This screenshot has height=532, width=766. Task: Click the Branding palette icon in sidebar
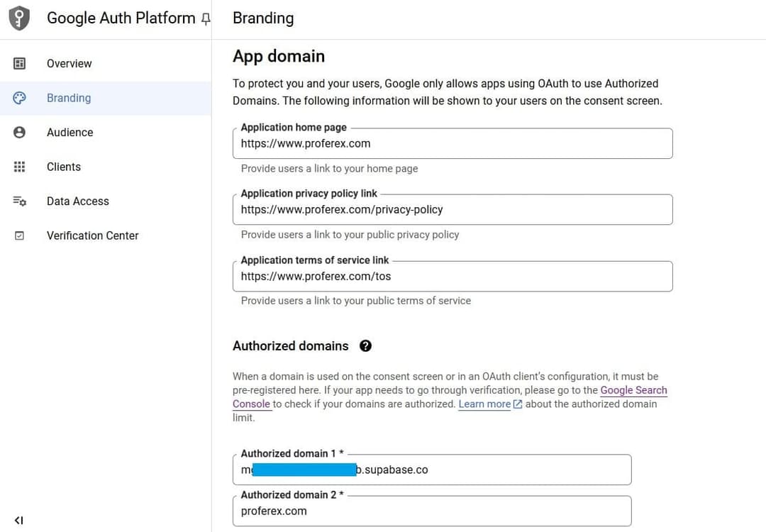pos(21,97)
